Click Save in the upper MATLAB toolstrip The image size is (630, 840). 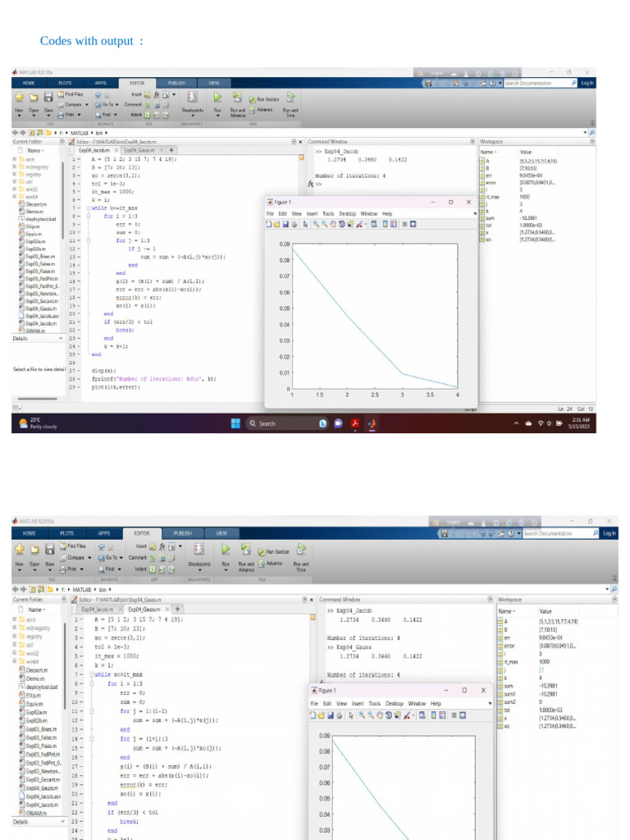tap(48, 102)
